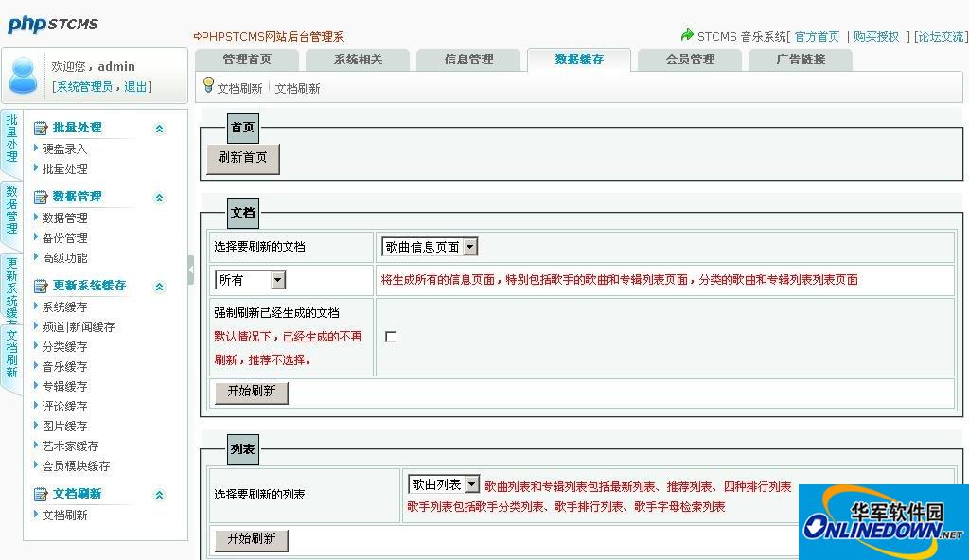Click the 批量处理 notebook icon in sidebar
Screen dimensions: 969x560
pos(40,127)
